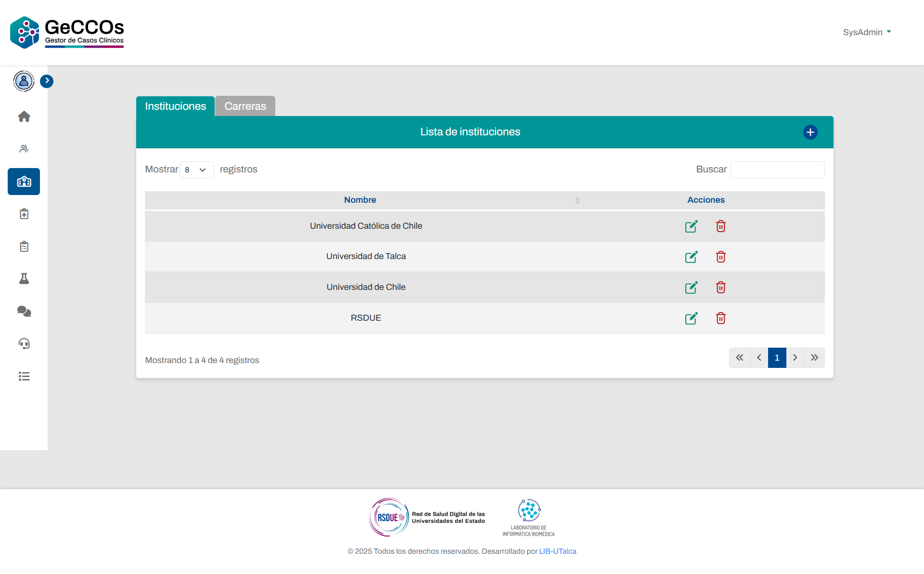This screenshot has height=574, width=924.
Task: Edit the RSDUE institution
Action: (692, 318)
